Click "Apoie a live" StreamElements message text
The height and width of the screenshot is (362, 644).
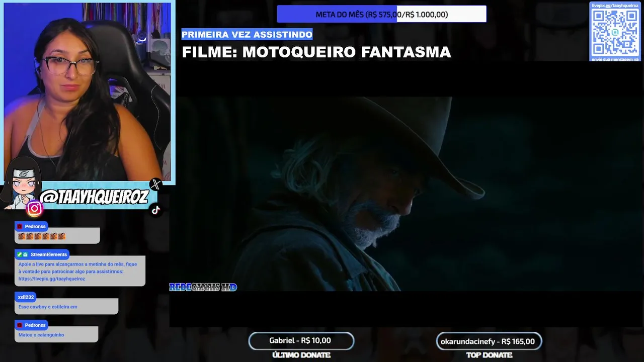77,271
